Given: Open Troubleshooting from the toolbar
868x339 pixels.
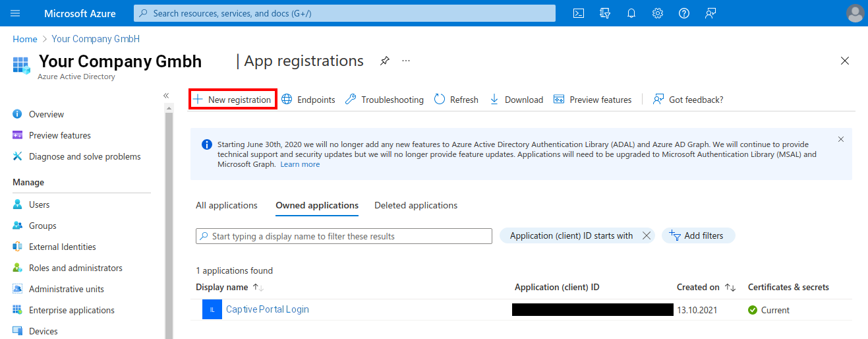Looking at the screenshot, I should point(384,100).
